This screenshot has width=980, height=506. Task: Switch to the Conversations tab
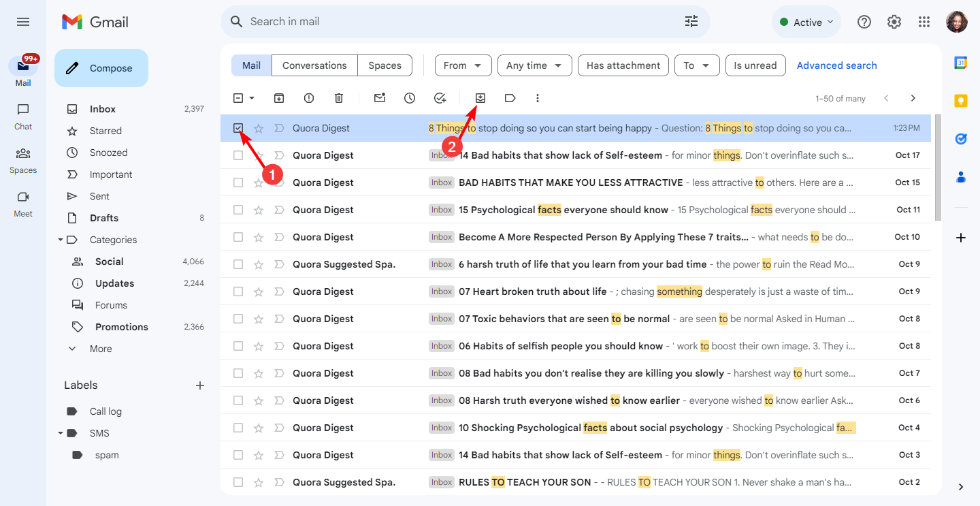[314, 65]
